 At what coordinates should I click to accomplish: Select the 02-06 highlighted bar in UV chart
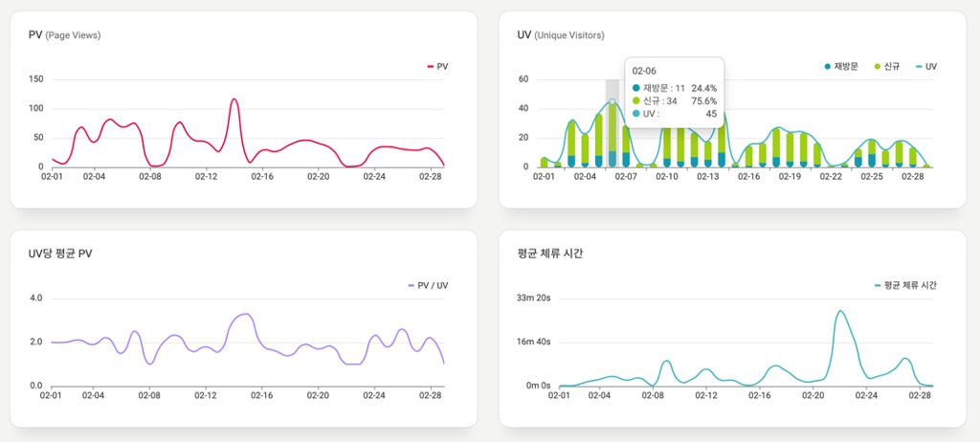[x=612, y=134]
